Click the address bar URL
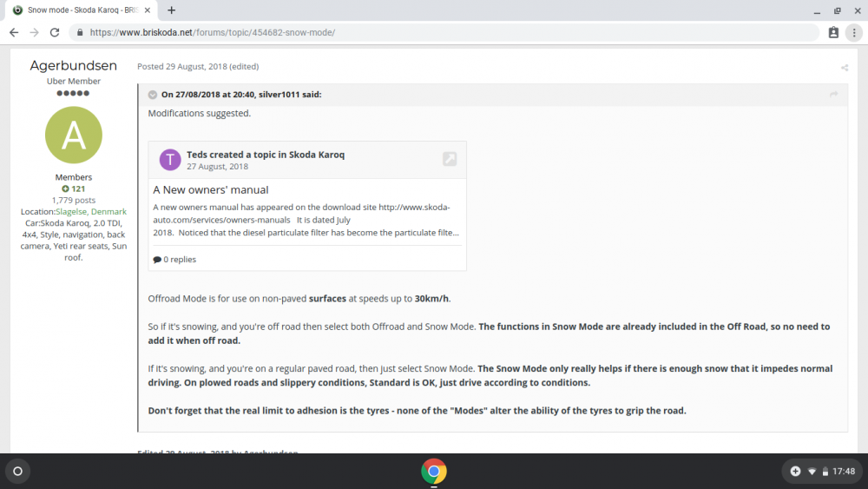The image size is (868, 489). point(213,33)
